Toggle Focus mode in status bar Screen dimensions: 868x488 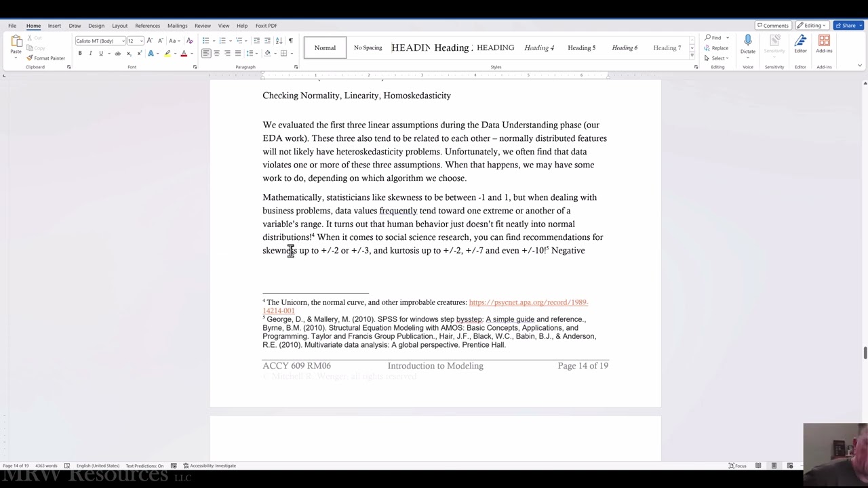click(x=737, y=466)
